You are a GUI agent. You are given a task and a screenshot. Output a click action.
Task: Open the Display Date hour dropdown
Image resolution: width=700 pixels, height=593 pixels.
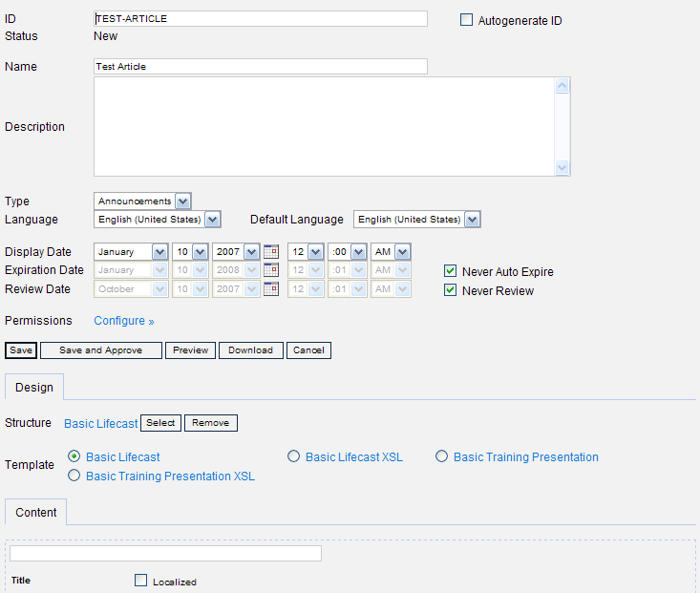306,252
